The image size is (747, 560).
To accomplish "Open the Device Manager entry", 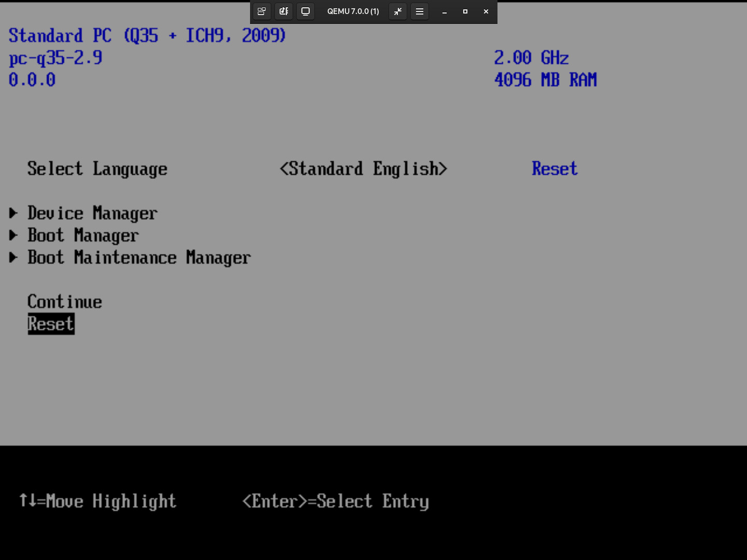I will tap(92, 214).
